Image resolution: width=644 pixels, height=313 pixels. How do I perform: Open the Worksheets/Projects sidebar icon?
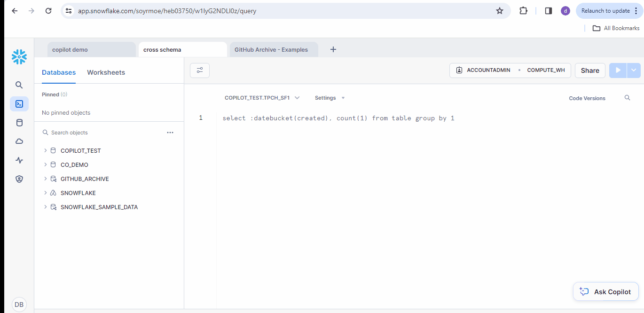click(19, 104)
